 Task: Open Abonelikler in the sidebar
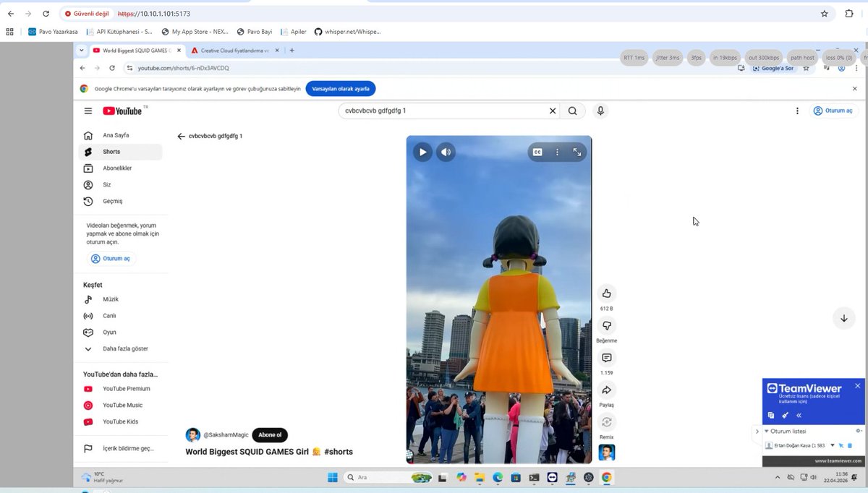tap(120, 168)
